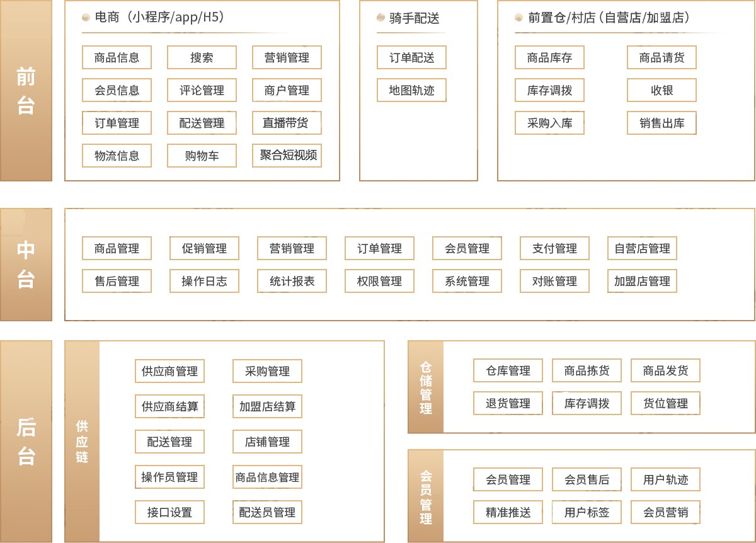Select the 采购入库 box
The height and width of the screenshot is (543, 756).
549,123
